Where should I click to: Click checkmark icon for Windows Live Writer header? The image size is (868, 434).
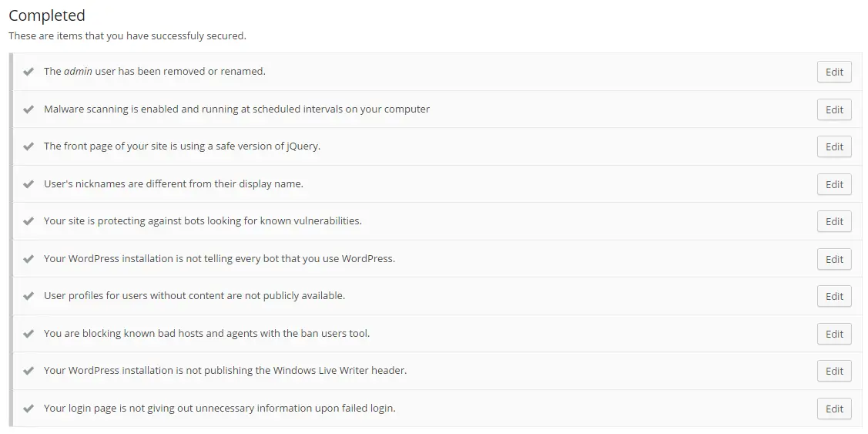(28, 371)
